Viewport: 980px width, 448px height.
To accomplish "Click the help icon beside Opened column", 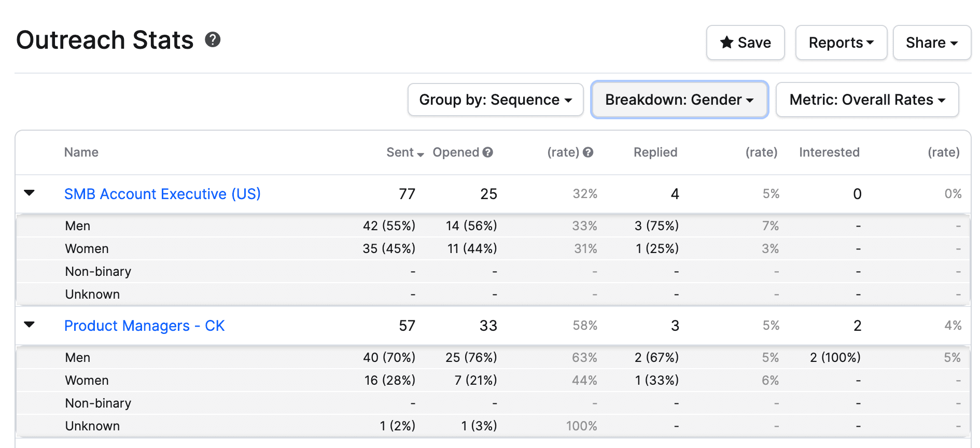I will [487, 152].
